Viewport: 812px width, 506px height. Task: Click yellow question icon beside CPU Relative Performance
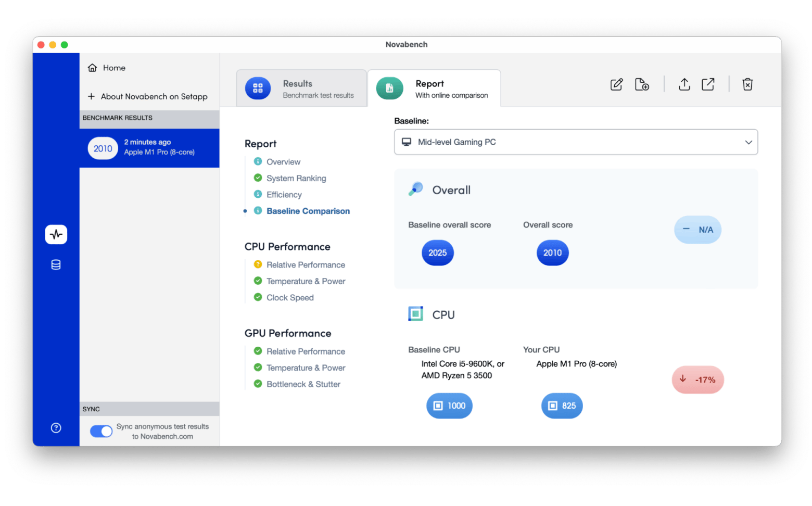258,264
